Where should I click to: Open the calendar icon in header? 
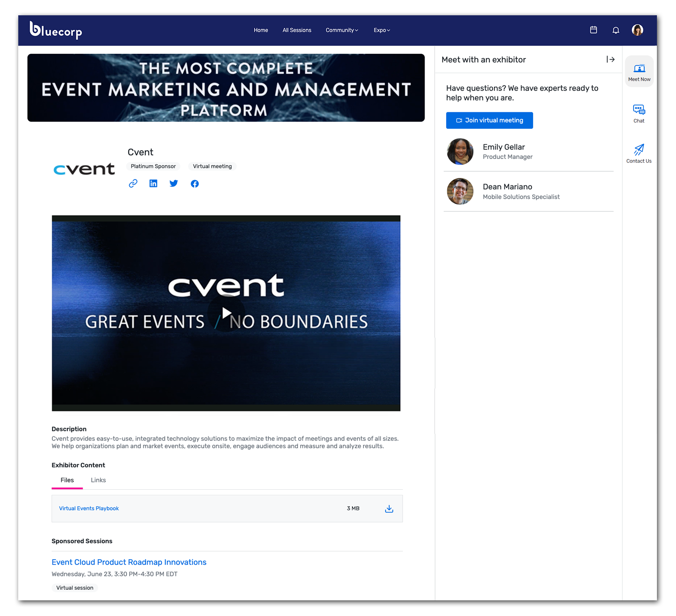pos(593,30)
